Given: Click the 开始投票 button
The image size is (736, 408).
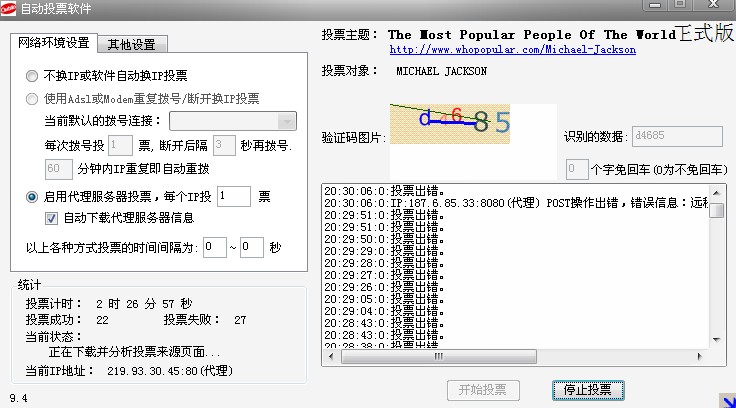Looking at the screenshot, I should pyautogui.click(x=483, y=390).
